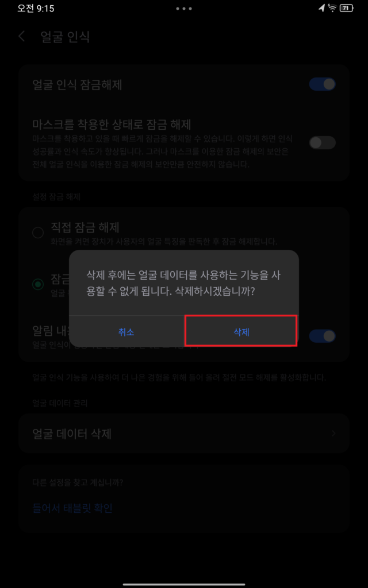Tap the battery level indicator
The width and height of the screenshot is (368, 588).
346,8
